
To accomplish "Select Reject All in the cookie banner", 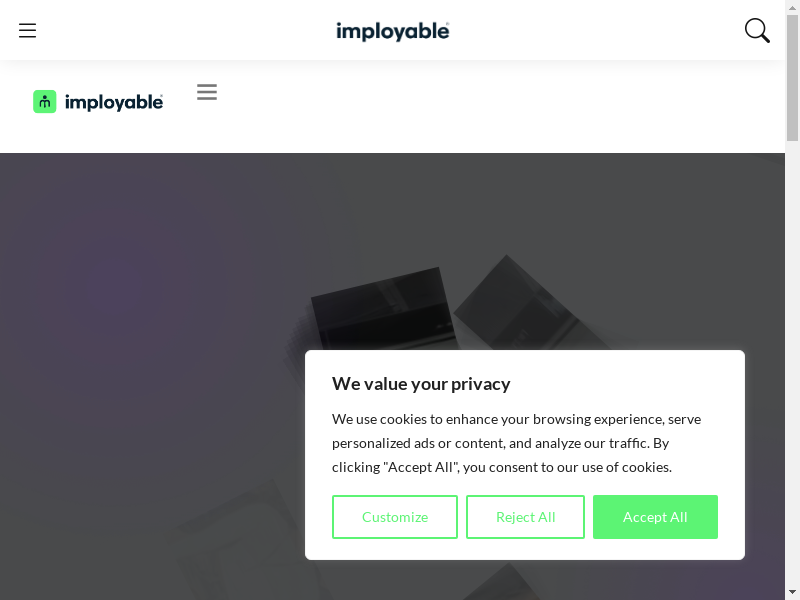I will 525,517.
